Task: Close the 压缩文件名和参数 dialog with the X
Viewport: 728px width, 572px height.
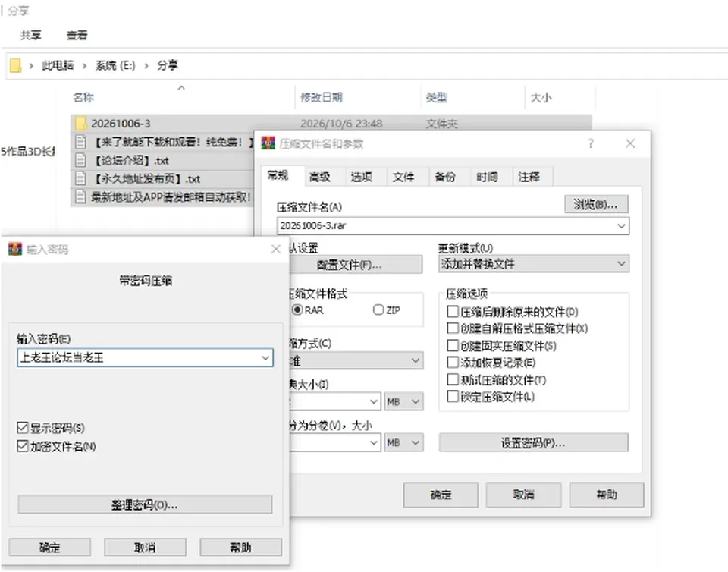Action: click(630, 143)
